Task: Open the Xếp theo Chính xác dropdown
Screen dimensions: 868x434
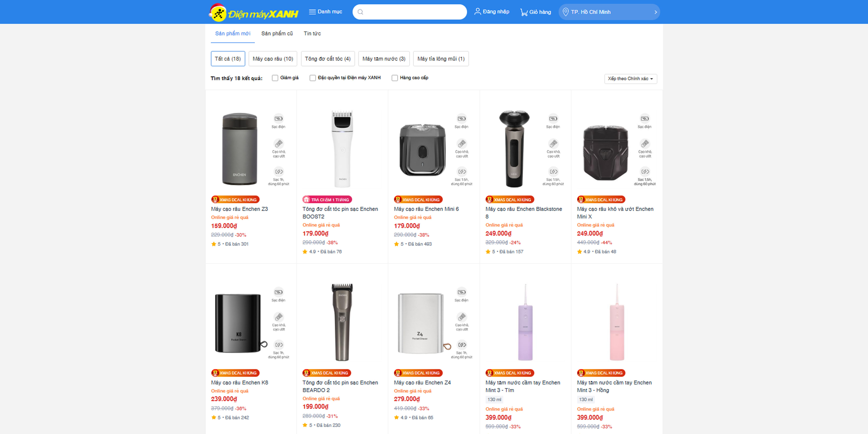Action: pyautogui.click(x=630, y=78)
